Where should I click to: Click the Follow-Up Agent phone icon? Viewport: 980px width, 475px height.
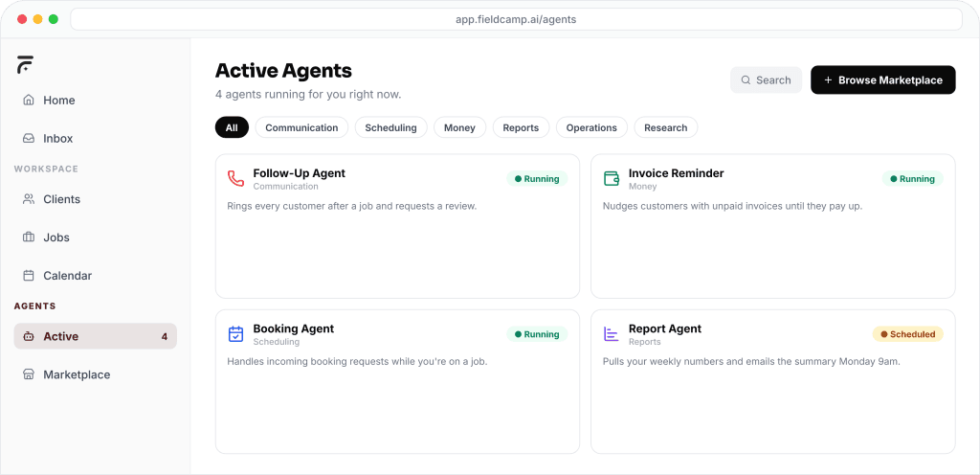235,179
